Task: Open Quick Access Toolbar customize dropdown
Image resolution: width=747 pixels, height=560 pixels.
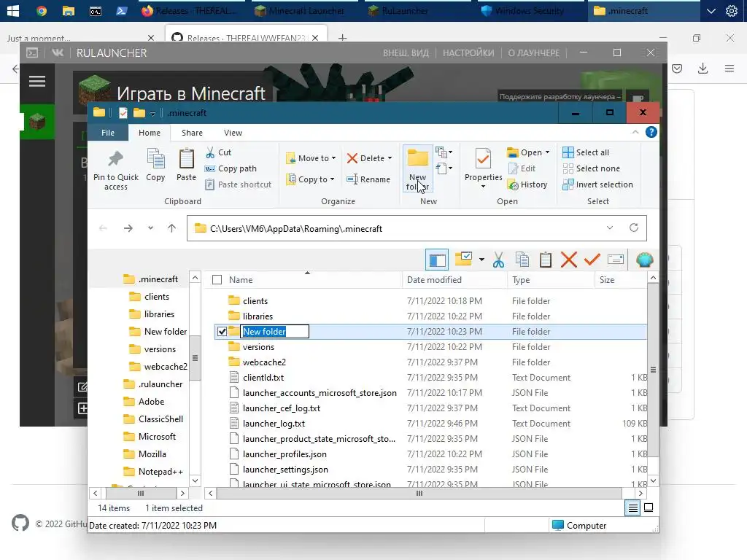Action: (x=152, y=113)
